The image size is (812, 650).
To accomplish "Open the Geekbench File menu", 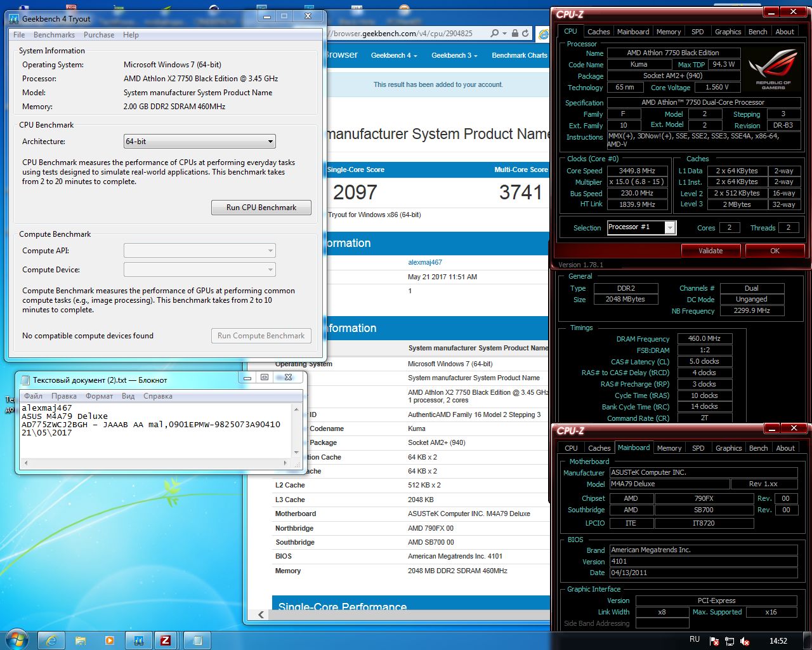I will click(19, 35).
